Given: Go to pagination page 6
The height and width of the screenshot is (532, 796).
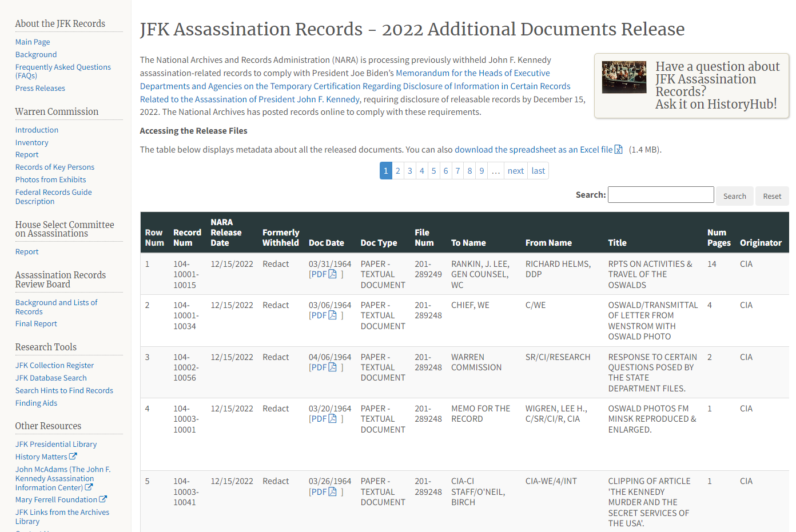Looking at the screenshot, I should (446, 171).
